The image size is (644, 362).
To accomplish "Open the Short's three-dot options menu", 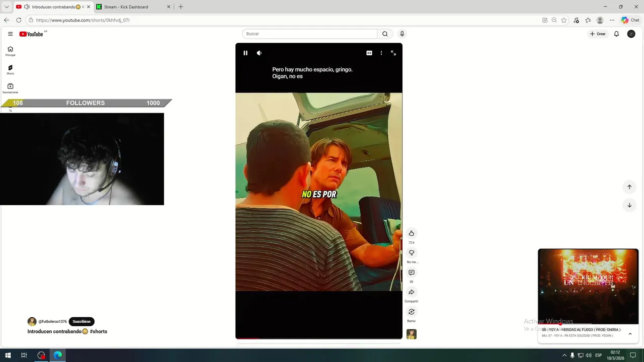I will click(x=381, y=53).
